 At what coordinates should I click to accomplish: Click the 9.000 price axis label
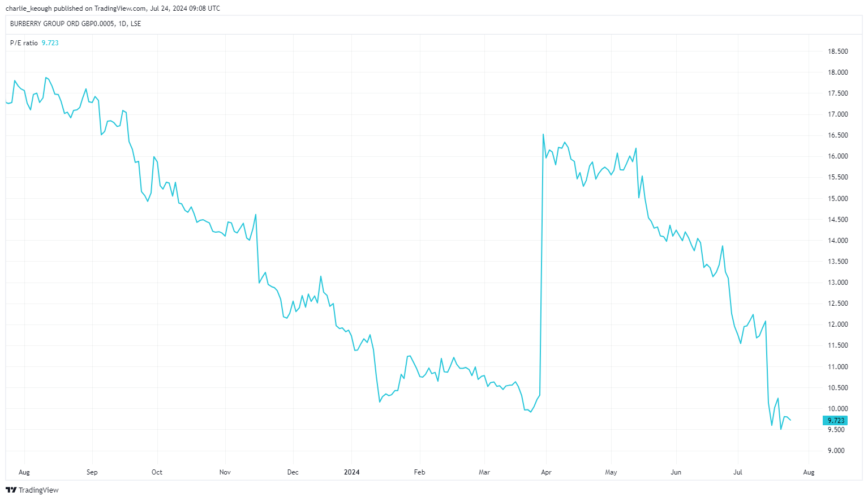(836, 451)
